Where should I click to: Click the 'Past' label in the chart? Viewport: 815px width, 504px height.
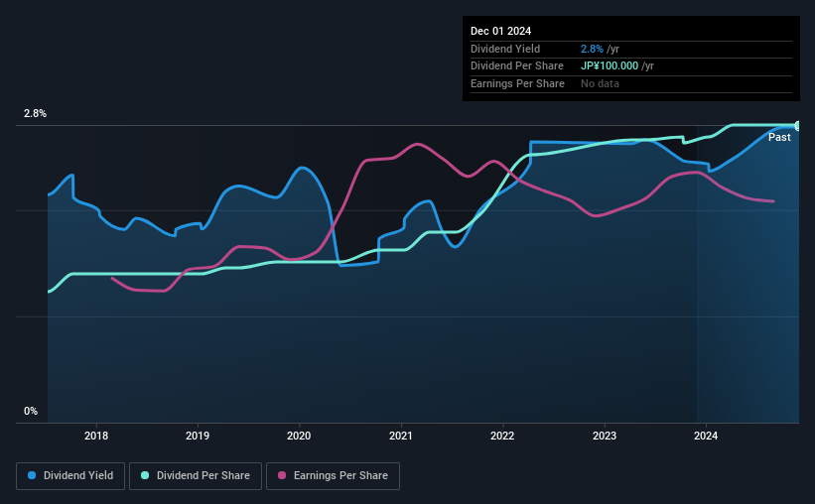tap(779, 137)
